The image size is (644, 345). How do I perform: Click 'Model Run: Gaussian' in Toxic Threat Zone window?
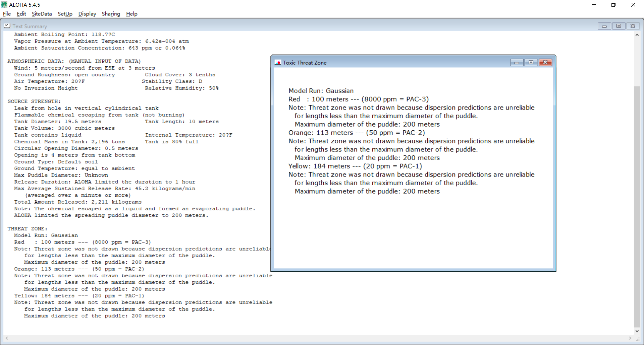321,91
